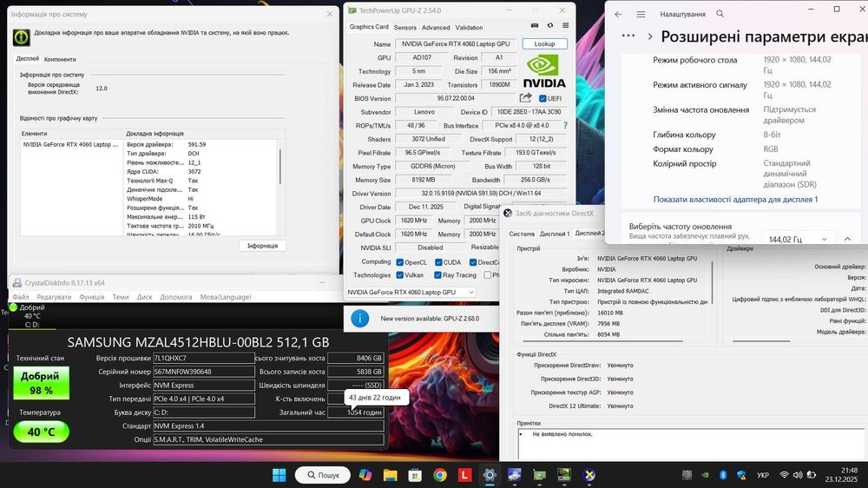Click green disk health status circle
The width and height of the screenshot is (868, 488).
pyautogui.click(x=13, y=307)
